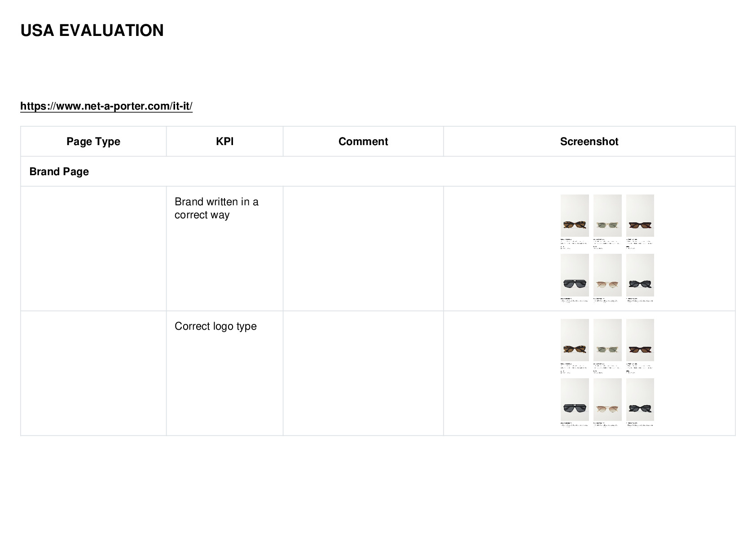Select tortoiseshell sunglasses thumbnail in 'Correct logo type' row
Screen dimensions: 756x535
pos(575,340)
